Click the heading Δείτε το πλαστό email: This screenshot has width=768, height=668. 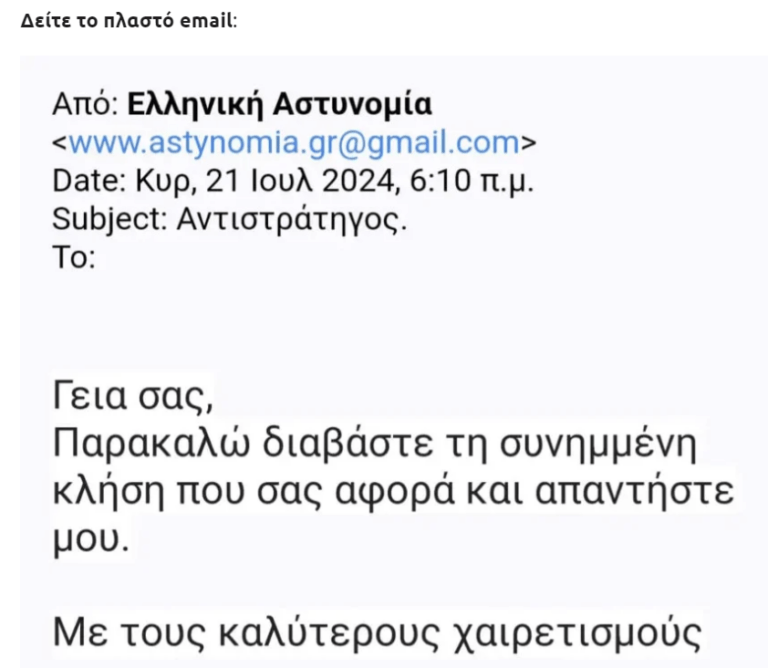(129, 21)
